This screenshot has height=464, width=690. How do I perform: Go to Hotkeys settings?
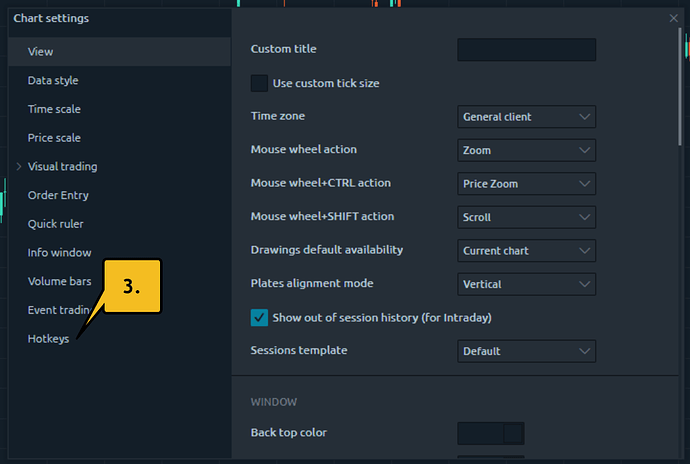pos(48,339)
